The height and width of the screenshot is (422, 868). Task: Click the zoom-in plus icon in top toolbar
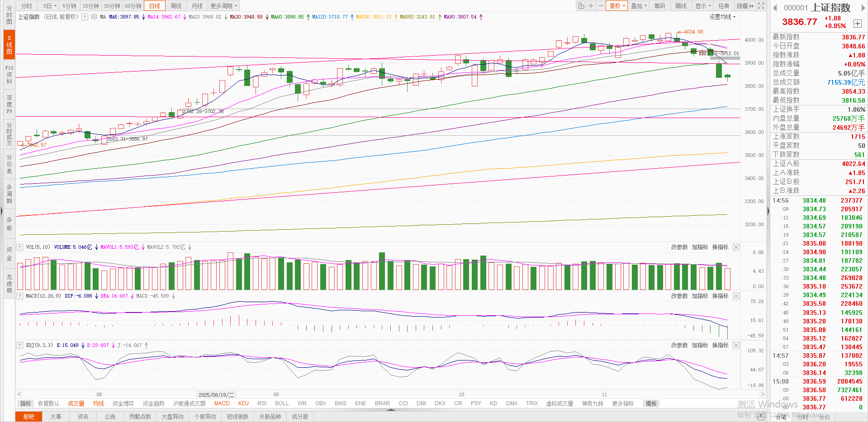[x=591, y=6]
